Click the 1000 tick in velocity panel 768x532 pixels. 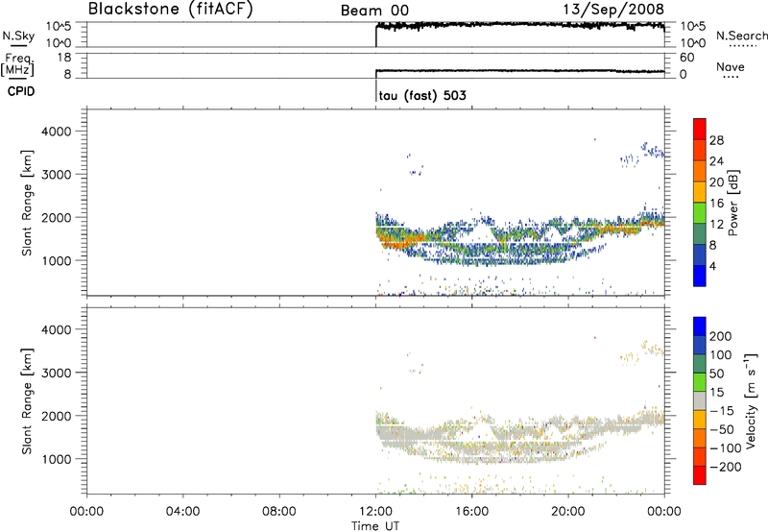pyautogui.click(x=57, y=459)
